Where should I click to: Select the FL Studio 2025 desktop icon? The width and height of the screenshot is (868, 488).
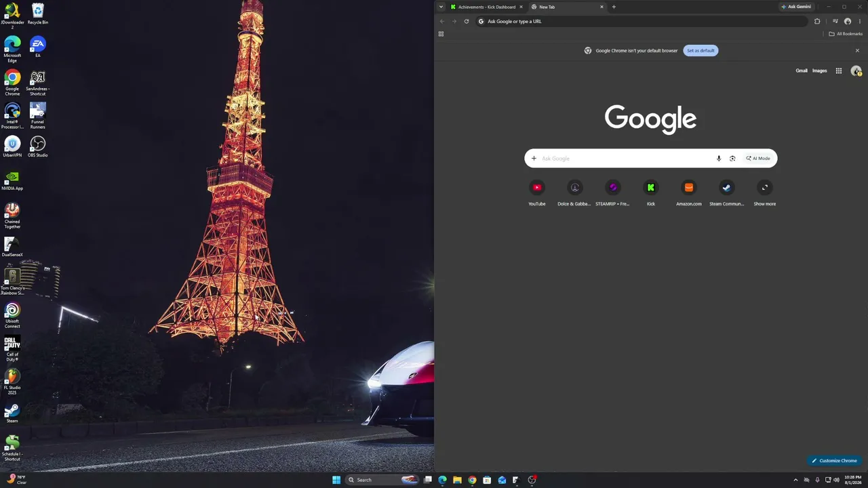[x=12, y=381]
